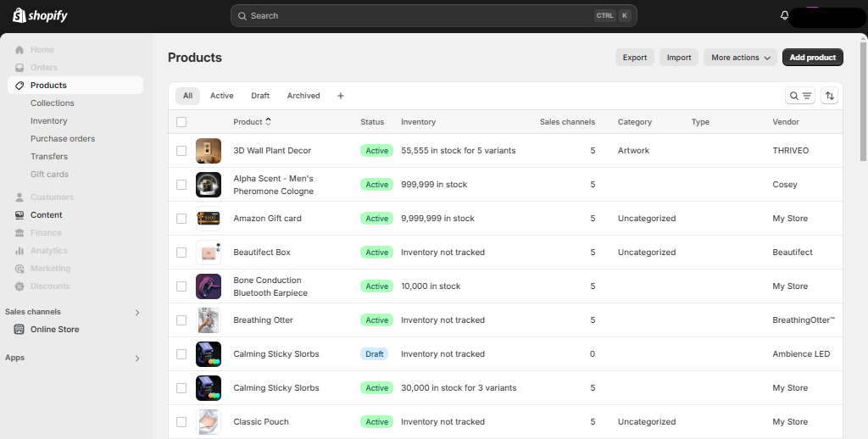The image size is (868, 439).
Task: Click the Export button
Action: [635, 58]
